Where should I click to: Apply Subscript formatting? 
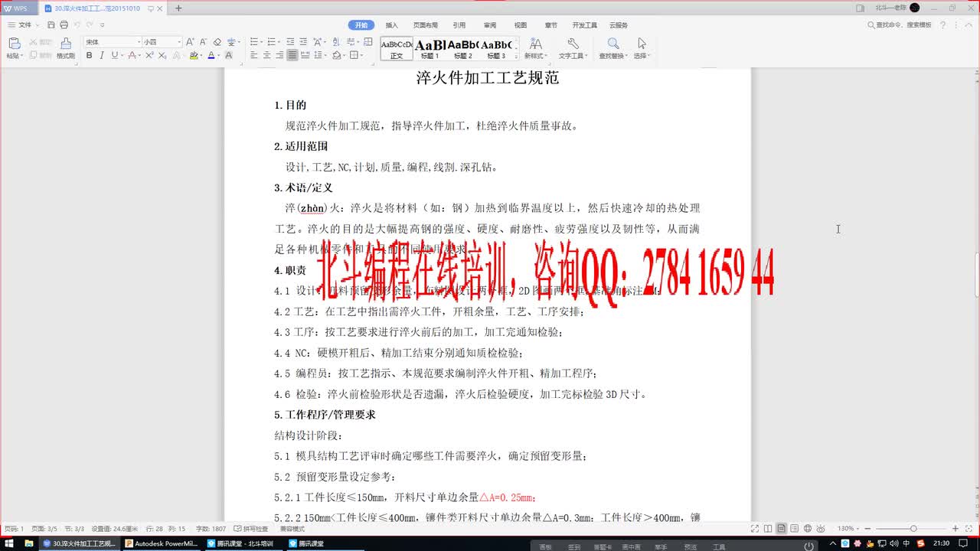(162, 55)
